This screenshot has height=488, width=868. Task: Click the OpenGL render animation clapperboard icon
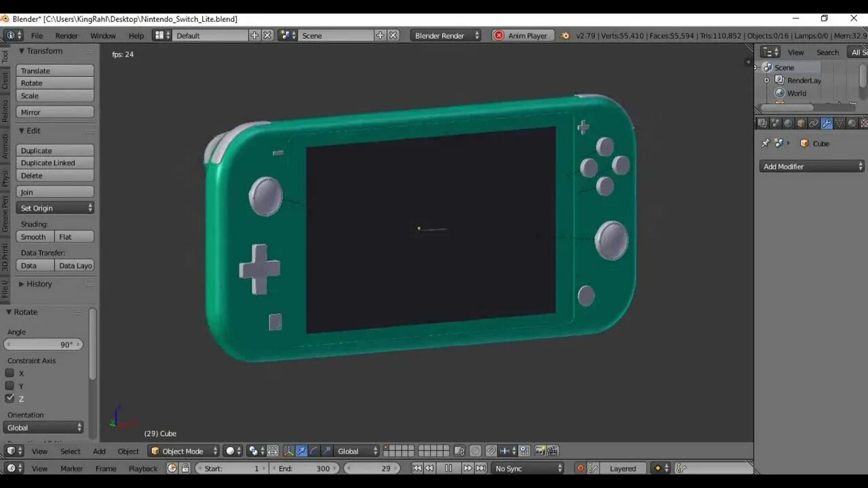(x=553, y=451)
